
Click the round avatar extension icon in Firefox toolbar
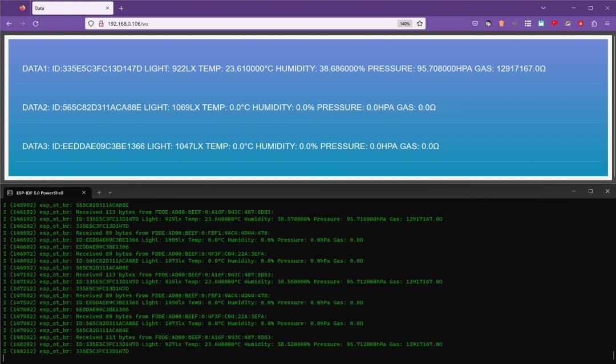point(488,23)
